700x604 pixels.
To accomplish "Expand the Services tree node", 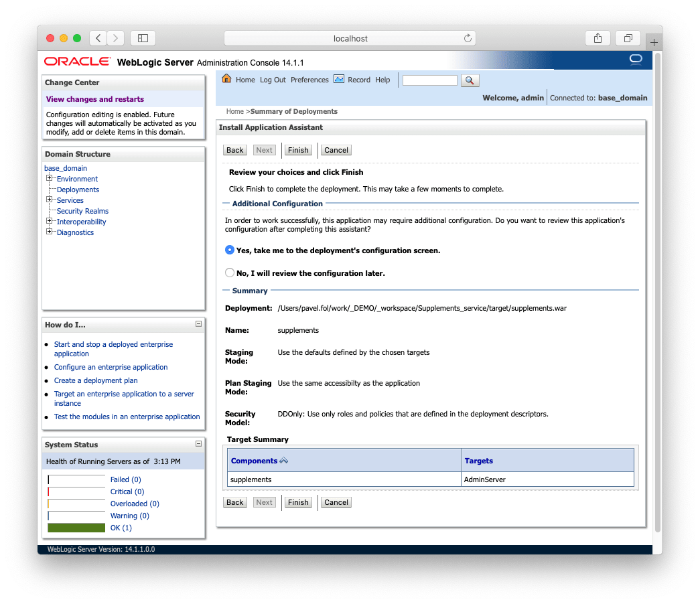I will click(x=49, y=200).
